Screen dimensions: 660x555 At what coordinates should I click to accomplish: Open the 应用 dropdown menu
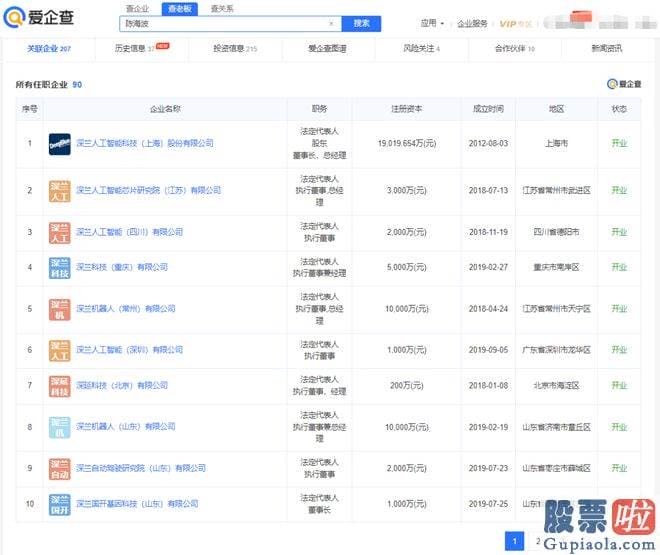pos(432,23)
